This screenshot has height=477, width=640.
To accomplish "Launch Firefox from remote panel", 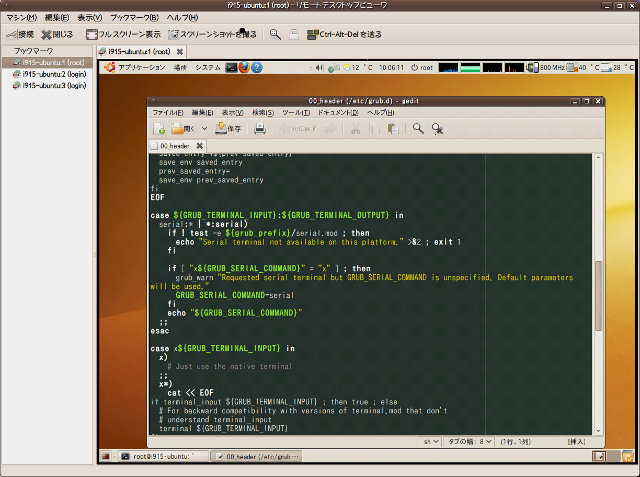I will point(244,67).
